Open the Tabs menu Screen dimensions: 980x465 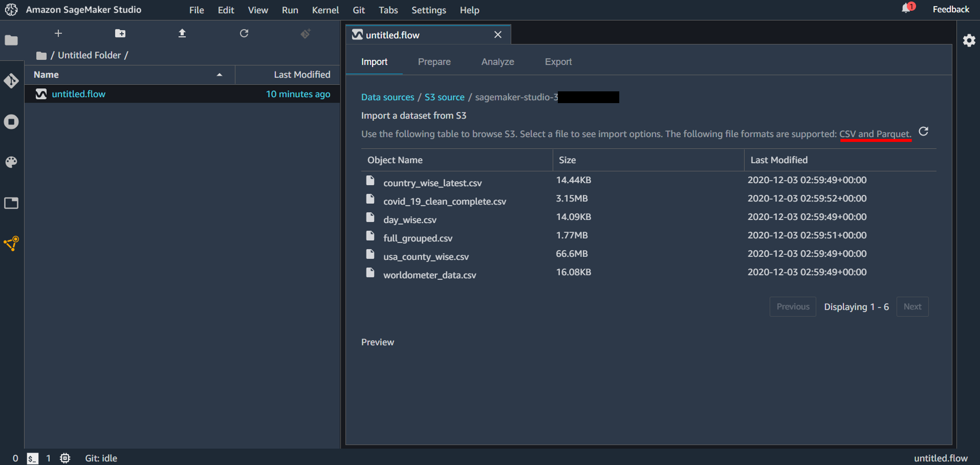click(388, 10)
